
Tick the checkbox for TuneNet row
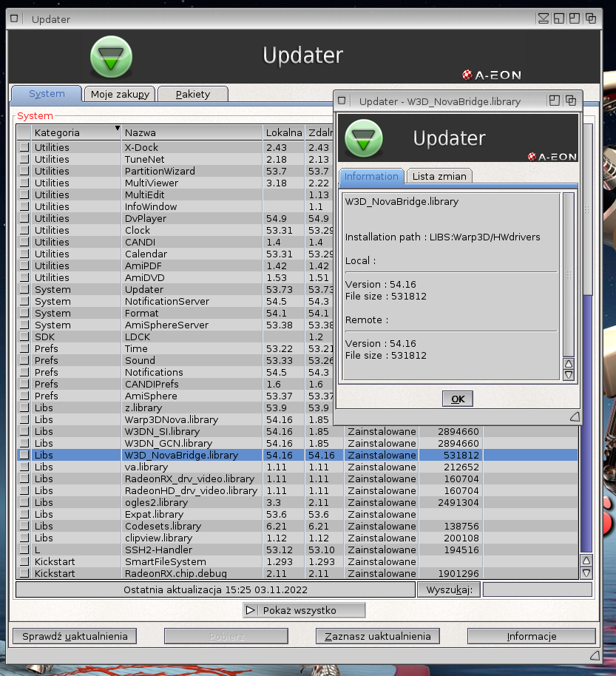point(24,160)
